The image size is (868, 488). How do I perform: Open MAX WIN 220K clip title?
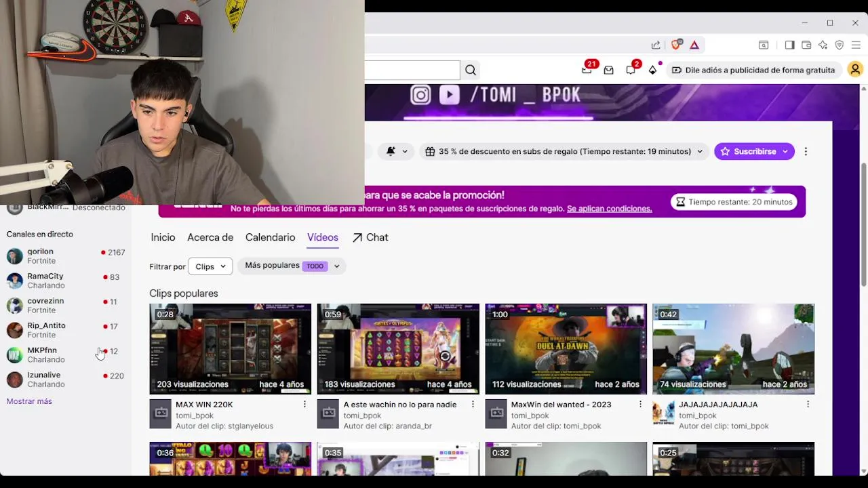(204, 404)
